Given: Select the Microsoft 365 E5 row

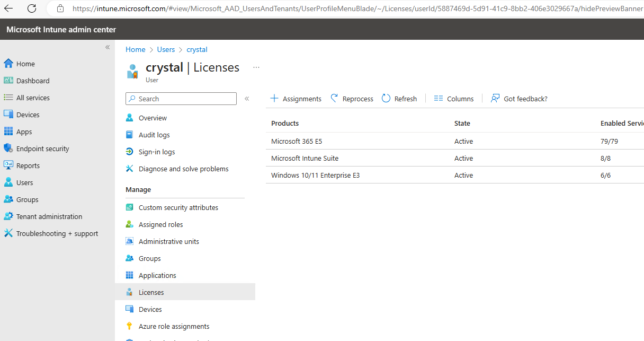Looking at the screenshot, I should pos(455,141).
